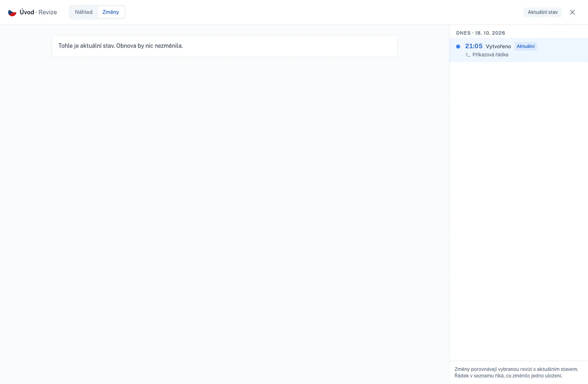Click the blue revision timeline dot
Viewport: 588px width, 384px height.
tap(458, 47)
